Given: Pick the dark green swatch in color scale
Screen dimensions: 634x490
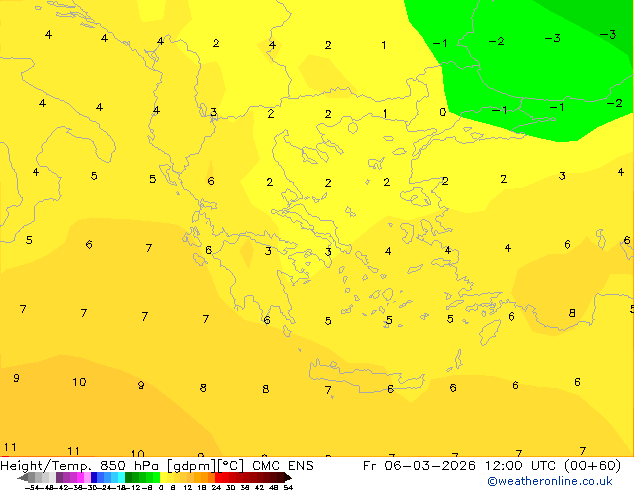Looking at the screenshot, I should click(129, 477).
